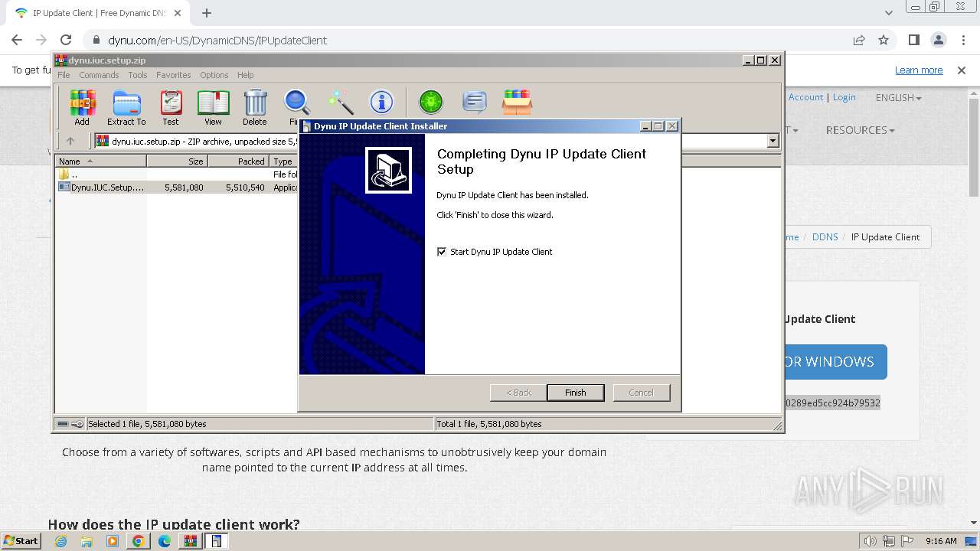Screen dimensions: 980x551
Task: Click Finish to close the installer
Action: click(x=576, y=393)
